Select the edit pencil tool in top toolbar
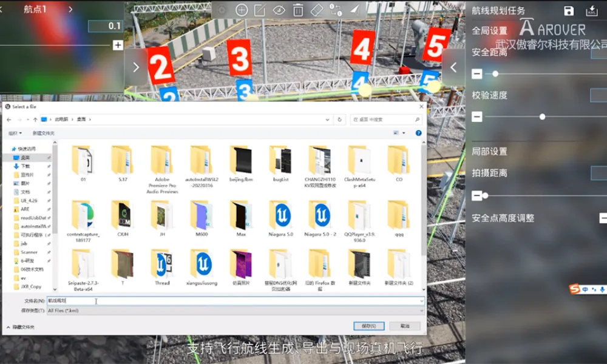The width and height of the screenshot is (607, 364). point(260,10)
